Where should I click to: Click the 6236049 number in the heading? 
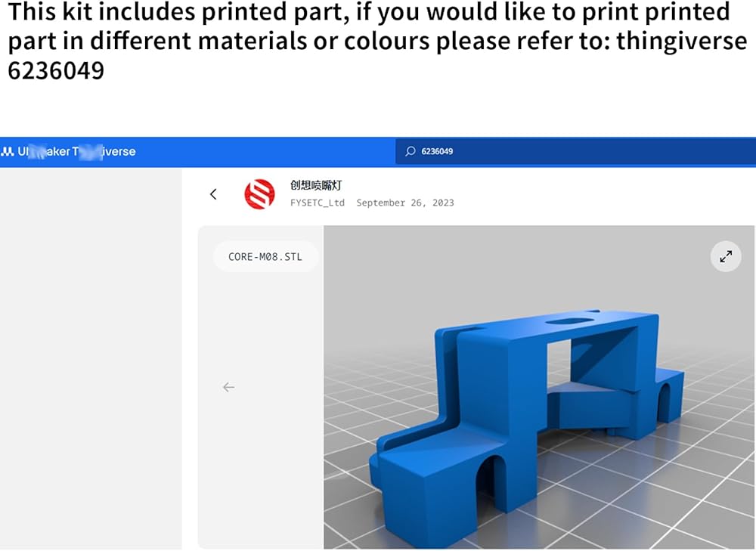click(56, 71)
